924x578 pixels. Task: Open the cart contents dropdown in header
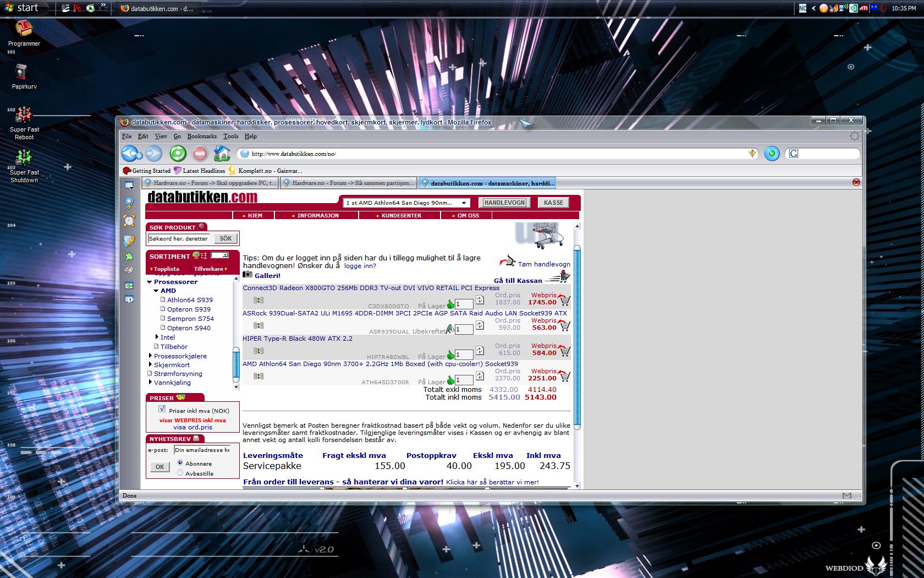coord(406,203)
